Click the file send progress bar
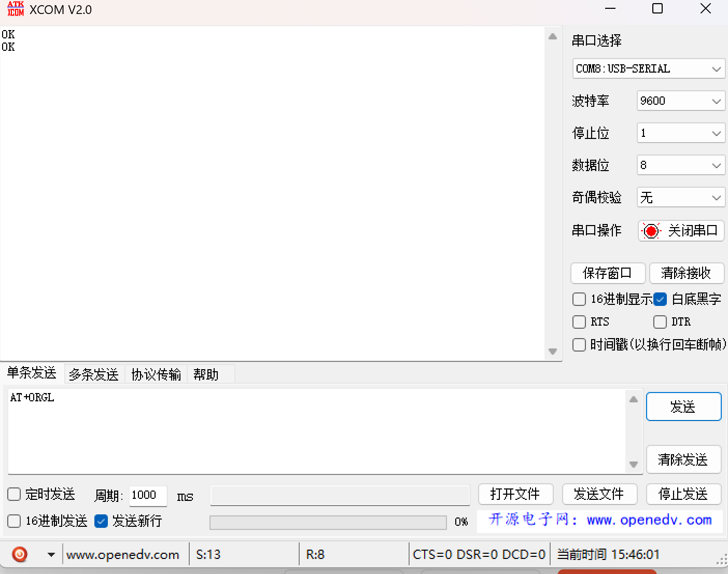The height and width of the screenshot is (574, 728). [328, 522]
